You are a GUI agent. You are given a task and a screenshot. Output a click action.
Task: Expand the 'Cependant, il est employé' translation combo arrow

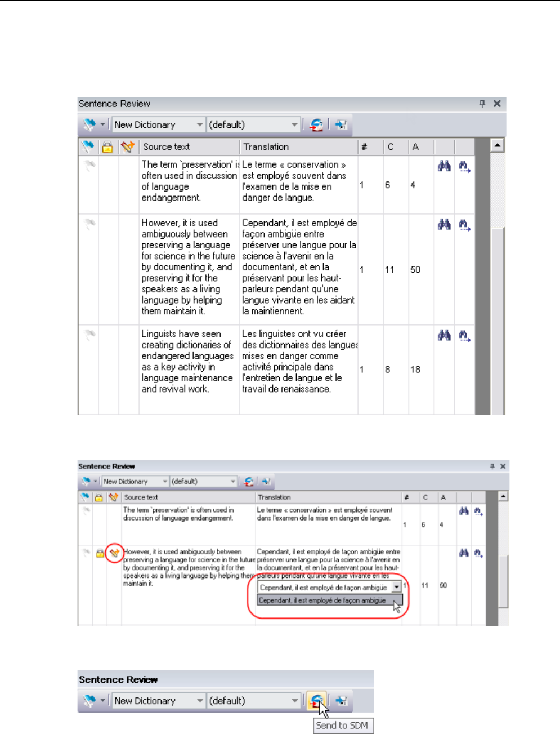(397, 588)
